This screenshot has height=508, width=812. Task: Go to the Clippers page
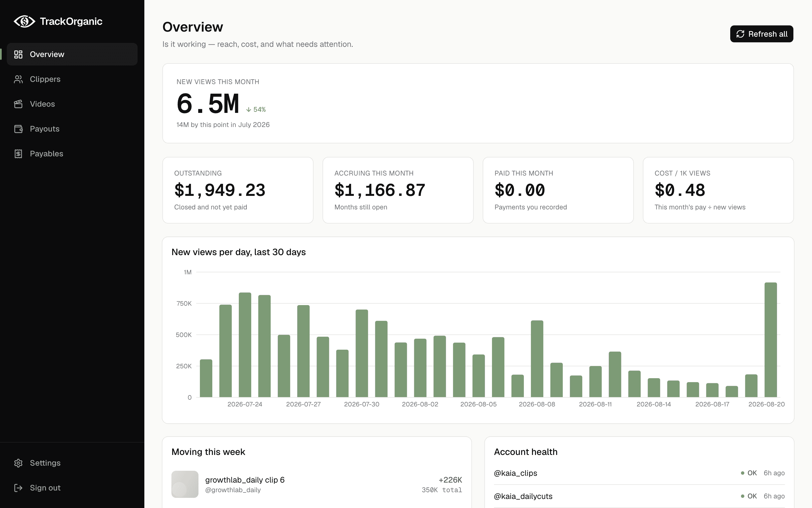(x=72, y=79)
